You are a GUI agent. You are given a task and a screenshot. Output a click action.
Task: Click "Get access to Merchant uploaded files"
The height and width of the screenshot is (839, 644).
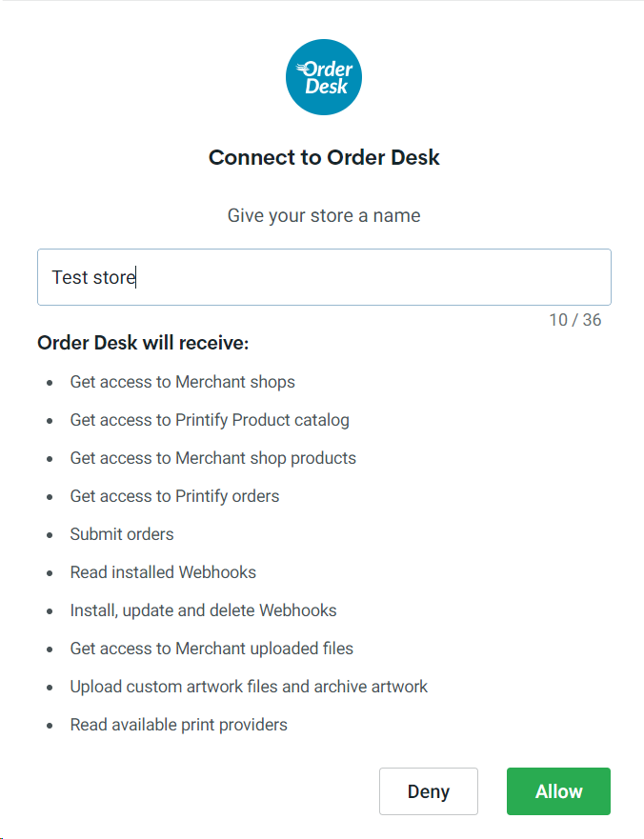211,649
